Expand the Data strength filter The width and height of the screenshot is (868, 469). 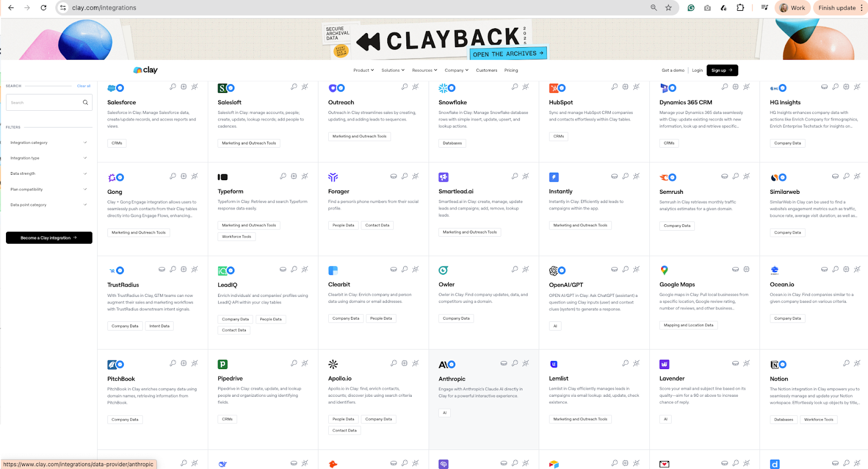(49, 174)
